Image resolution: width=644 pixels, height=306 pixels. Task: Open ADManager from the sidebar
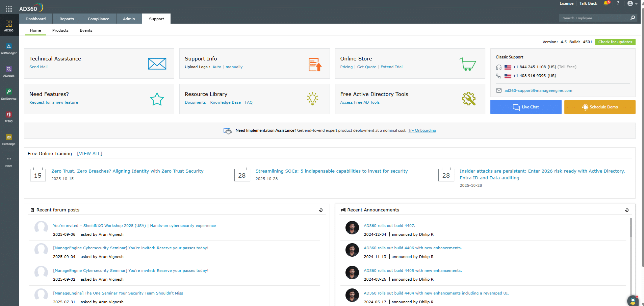point(9,49)
